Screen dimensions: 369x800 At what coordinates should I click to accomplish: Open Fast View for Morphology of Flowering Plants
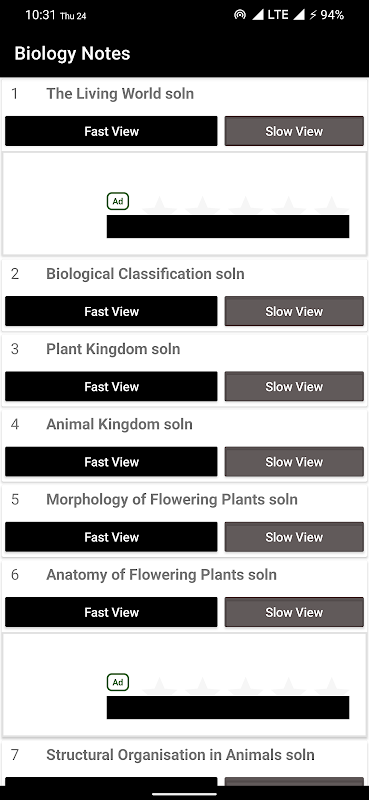coord(111,537)
